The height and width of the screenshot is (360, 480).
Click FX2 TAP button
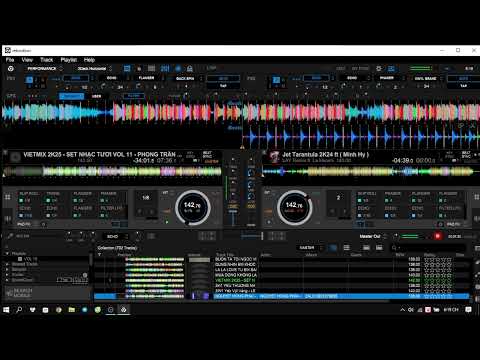click(x=463, y=86)
